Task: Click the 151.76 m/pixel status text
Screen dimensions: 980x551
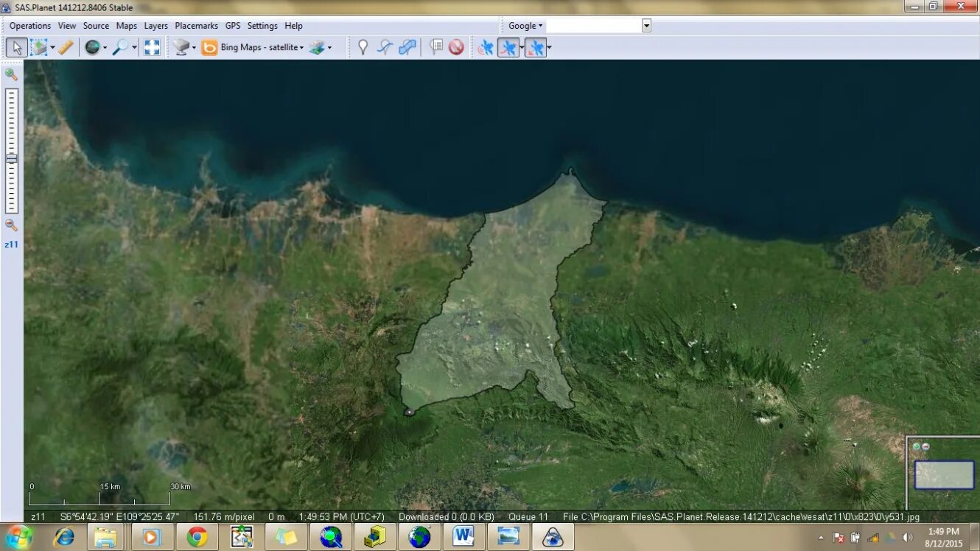Action: (x=224, y=517)
